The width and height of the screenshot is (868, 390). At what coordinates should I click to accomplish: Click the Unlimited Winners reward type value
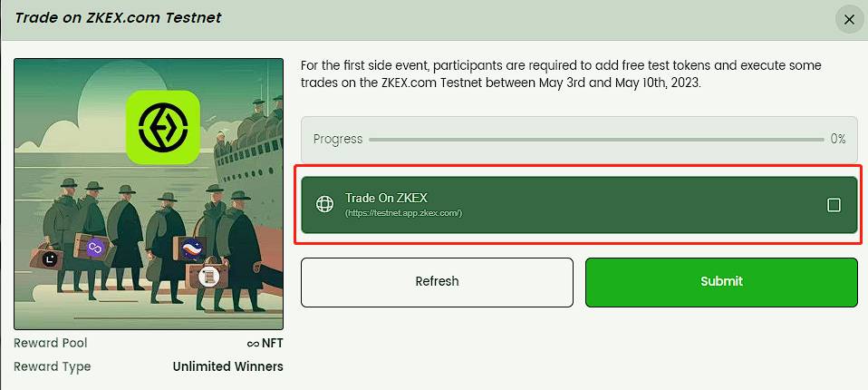click(x=227, y=366)
